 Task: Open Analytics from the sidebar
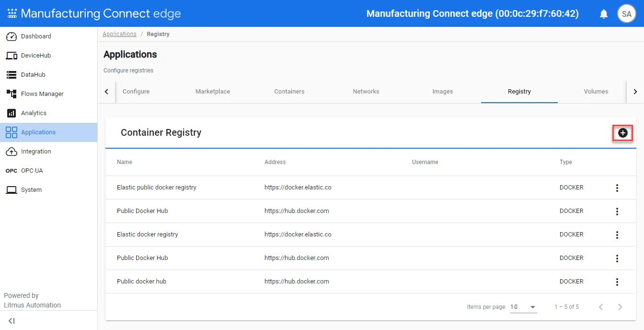pyautogui.click(x=48, y=113)
